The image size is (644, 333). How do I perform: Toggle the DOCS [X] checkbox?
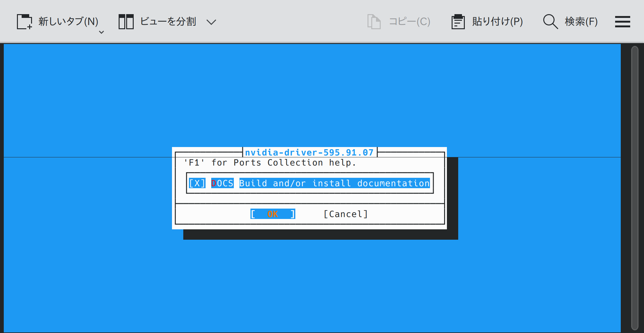click(197, 183)
